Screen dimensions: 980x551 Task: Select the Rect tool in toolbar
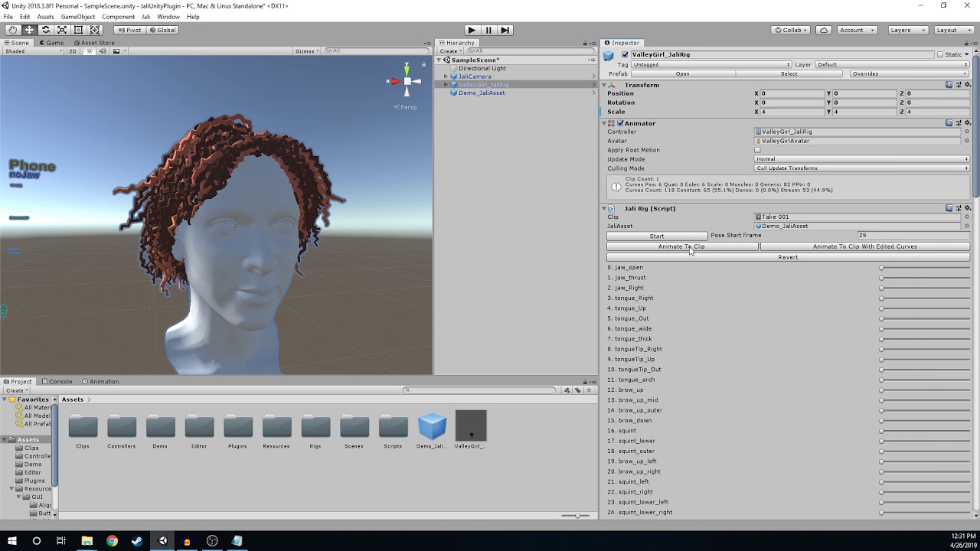tap(78, 30)
